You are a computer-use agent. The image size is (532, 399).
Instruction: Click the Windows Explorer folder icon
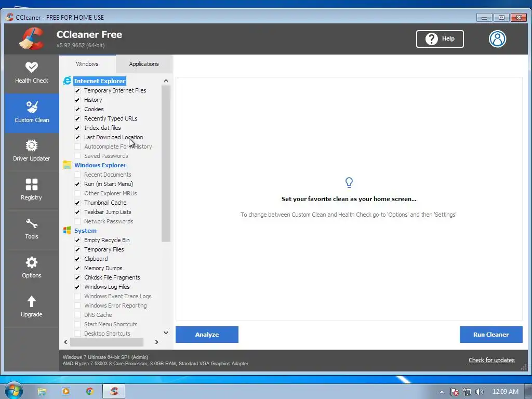(67, 165)
